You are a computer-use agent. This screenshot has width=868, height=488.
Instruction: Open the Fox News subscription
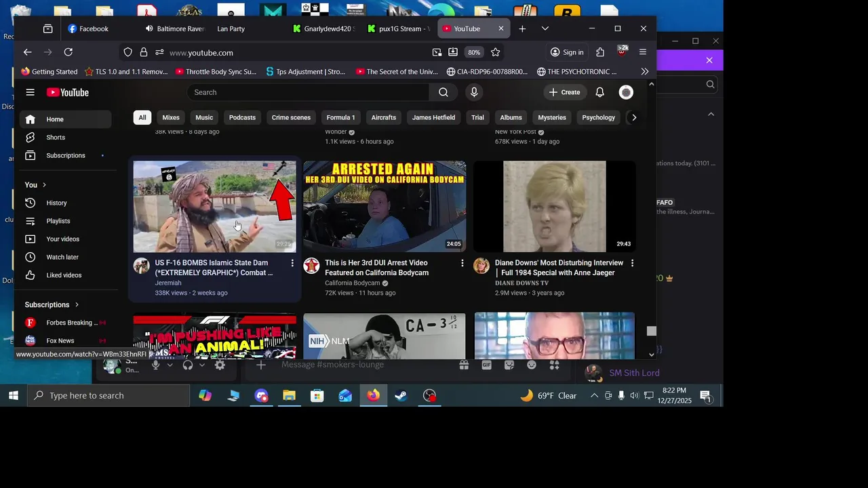coord(65,341)
